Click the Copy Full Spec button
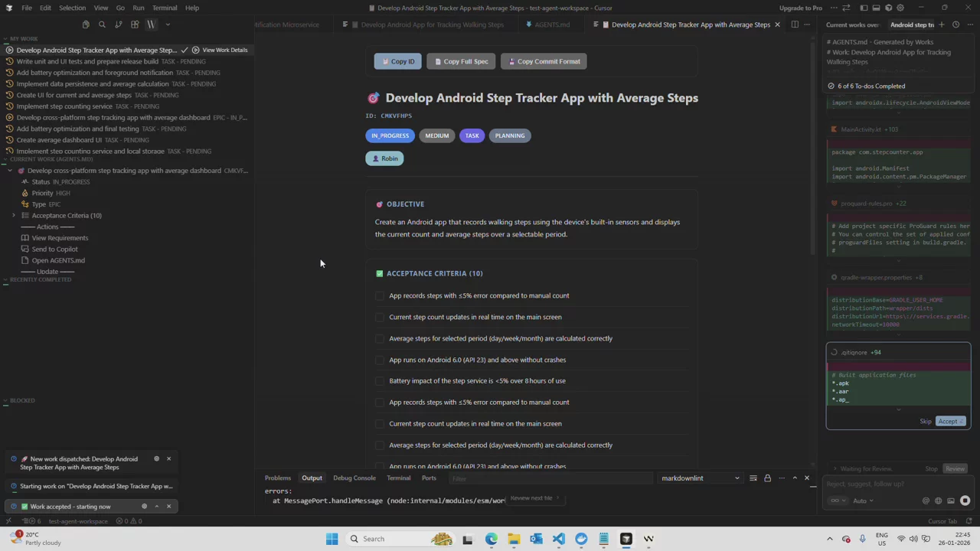Image resolution: width=980 pixels, height=551 pixels. [x=461, y=61]
